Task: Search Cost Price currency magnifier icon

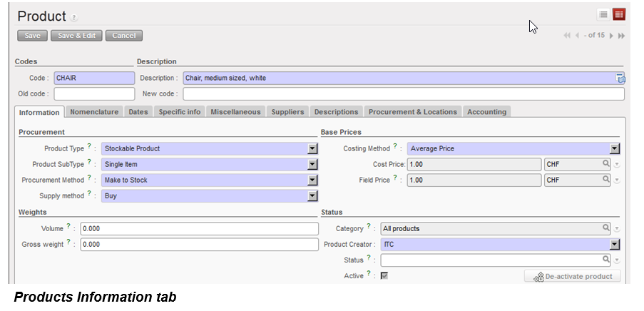Action: tap(606, 164)
